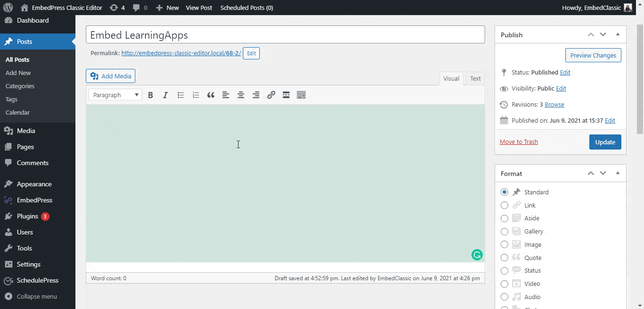Collapse the Format panel
The height and width of the screenshot is (309, 644).
click(618, 173)
